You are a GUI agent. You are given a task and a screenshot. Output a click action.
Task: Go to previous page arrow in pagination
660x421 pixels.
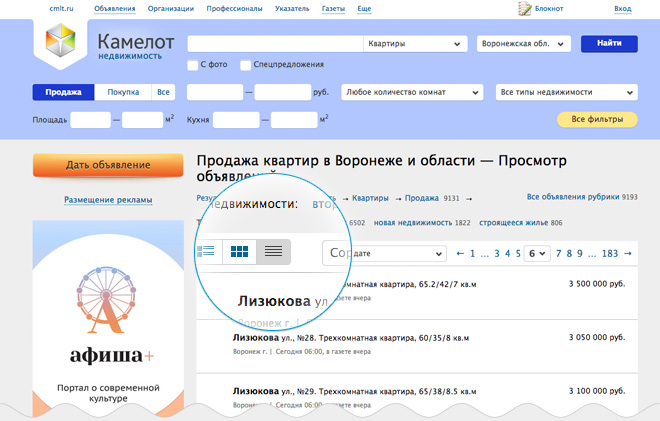pyautogui.click(x=458, y=254)
